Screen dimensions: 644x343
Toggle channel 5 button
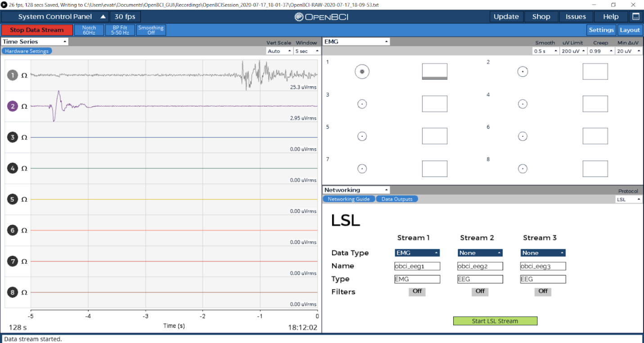13,199
